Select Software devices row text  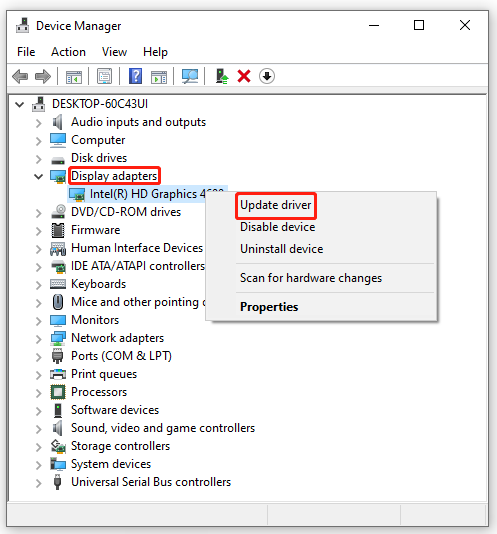tap(115, 410)
